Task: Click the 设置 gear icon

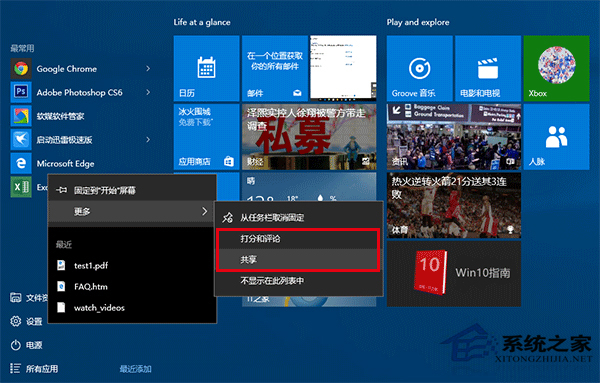Action: point(16,321)
